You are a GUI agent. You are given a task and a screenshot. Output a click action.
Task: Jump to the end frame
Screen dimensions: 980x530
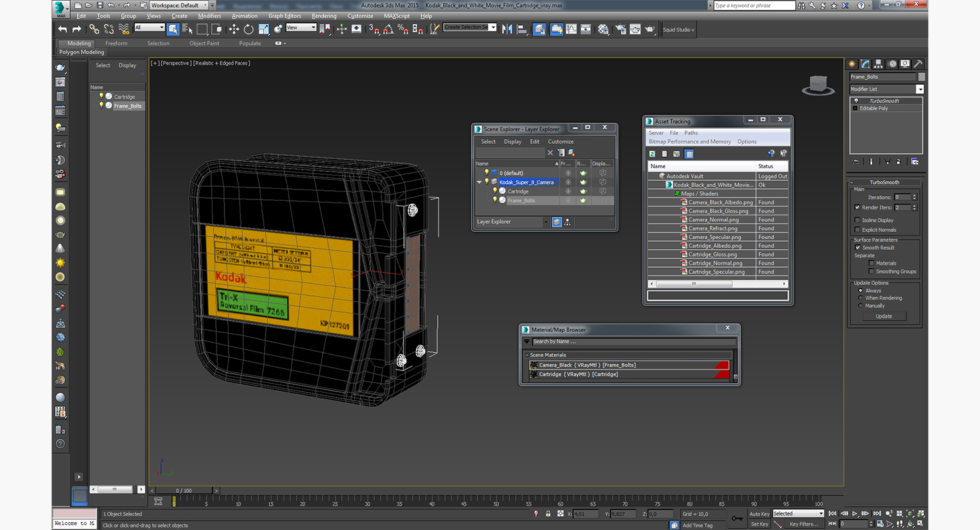point(876,513)
